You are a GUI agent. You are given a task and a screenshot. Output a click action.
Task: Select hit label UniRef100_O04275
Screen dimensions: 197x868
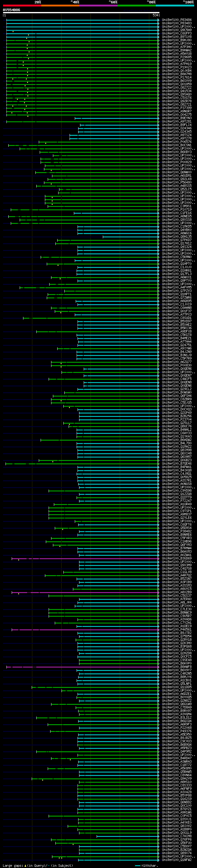click(x=177, y=115)
